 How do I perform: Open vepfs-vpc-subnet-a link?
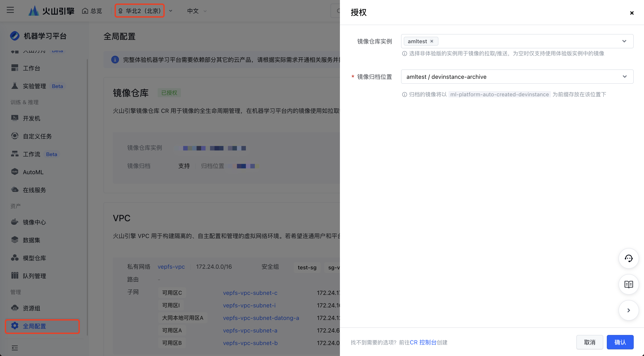click(250, 330)
